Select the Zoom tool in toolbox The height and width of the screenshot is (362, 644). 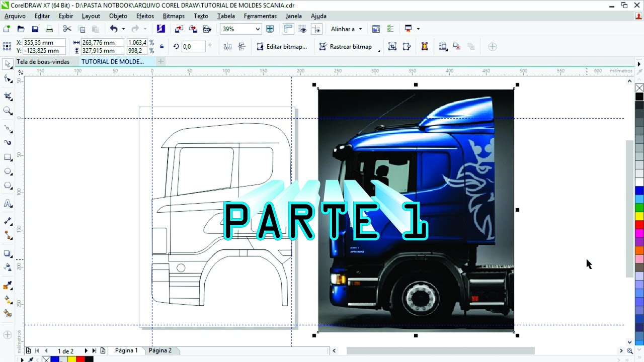(x=8, y=111)
